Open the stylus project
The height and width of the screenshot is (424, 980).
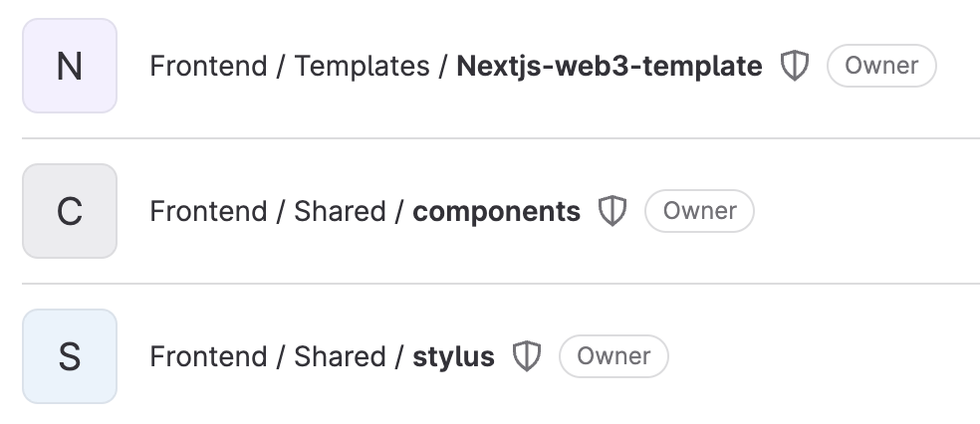(x=454, y=356)
